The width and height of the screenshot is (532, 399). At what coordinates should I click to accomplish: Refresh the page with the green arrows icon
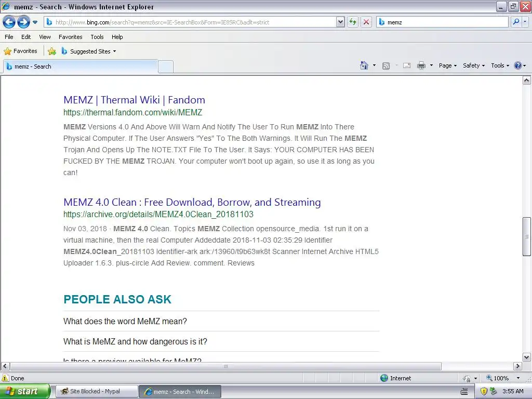coord(353,22)
